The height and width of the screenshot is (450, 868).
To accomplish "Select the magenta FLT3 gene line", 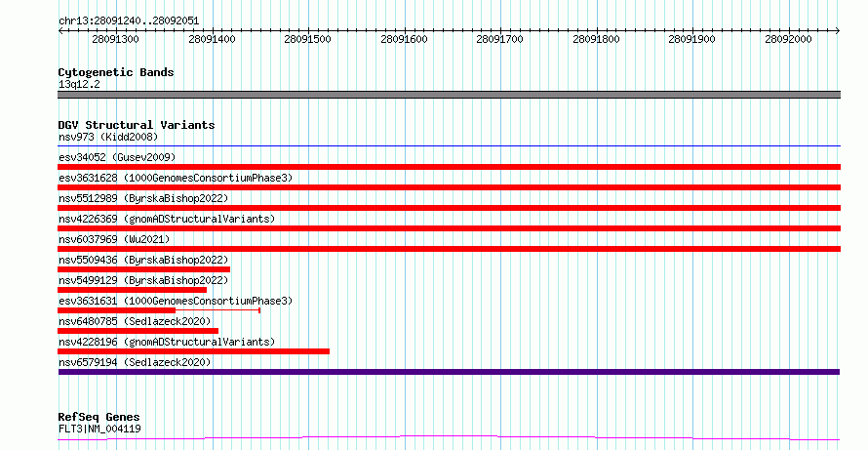I will (449, 438).
